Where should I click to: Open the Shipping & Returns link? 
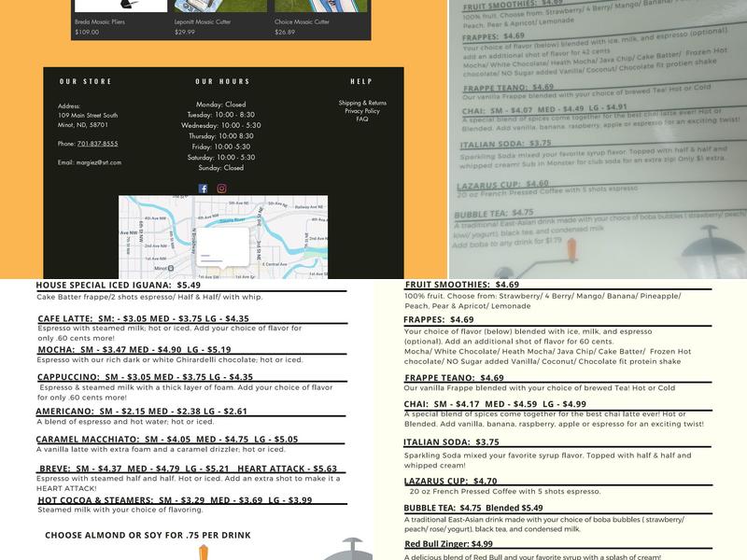coord(362,103)
